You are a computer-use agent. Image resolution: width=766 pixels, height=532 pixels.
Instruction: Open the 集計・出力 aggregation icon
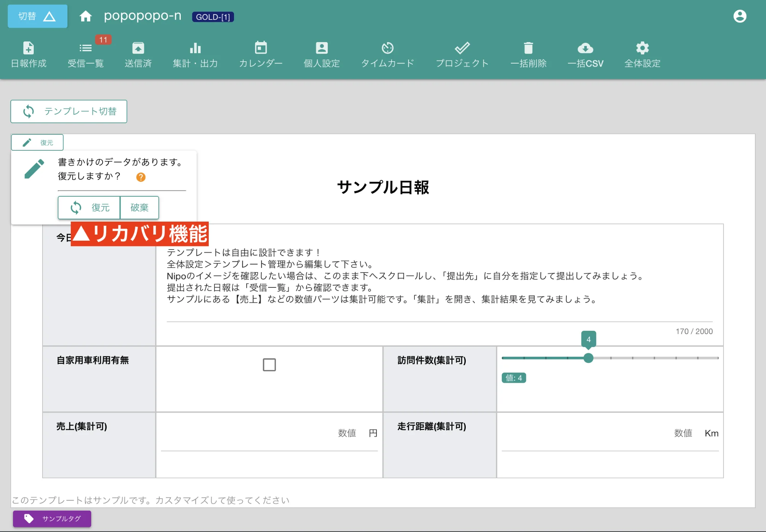pyautogui.click(x=195, y=54)
